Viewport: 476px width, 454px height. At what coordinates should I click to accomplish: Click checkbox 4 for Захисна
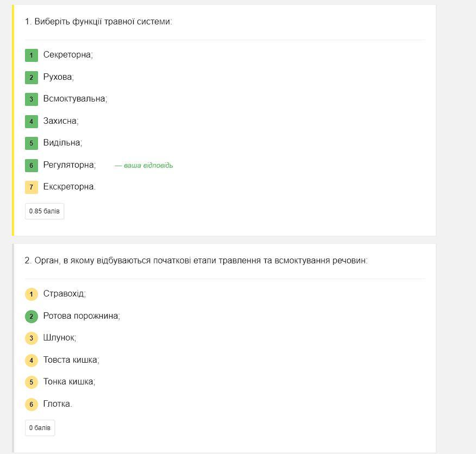click(x=32, y=121)
